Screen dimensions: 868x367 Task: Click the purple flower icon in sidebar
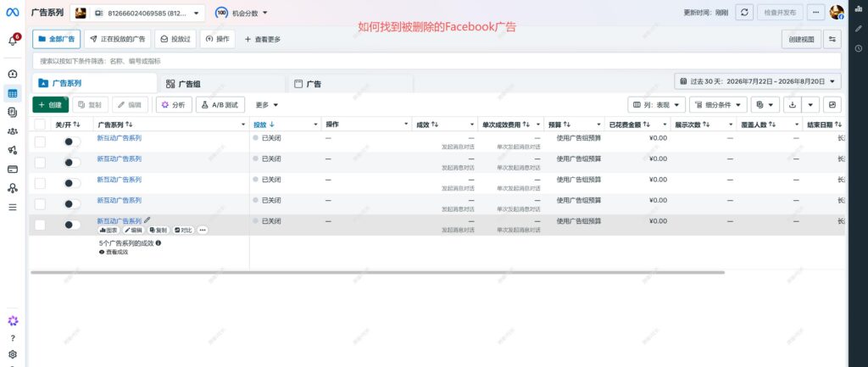click(x=13, y=321)
